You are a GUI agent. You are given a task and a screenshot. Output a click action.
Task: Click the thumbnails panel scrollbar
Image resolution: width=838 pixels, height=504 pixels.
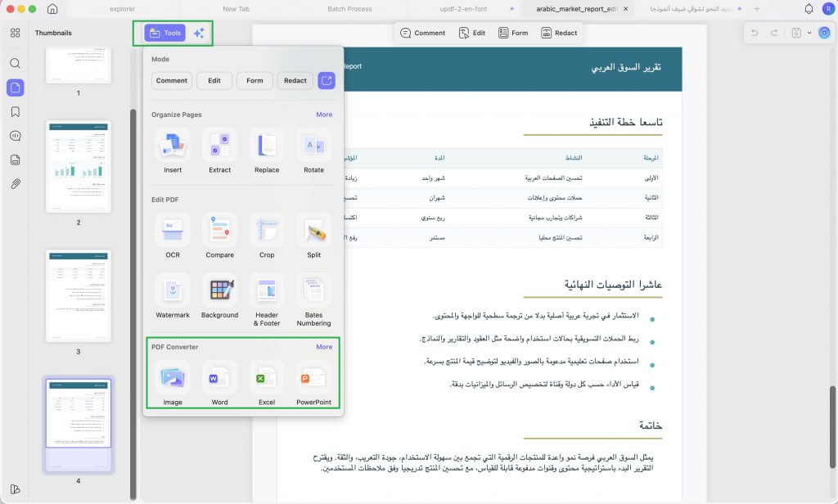(133, 304)
